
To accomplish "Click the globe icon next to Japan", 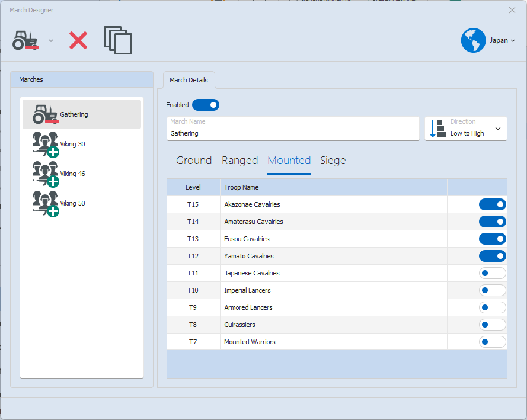I will point(473,40).
